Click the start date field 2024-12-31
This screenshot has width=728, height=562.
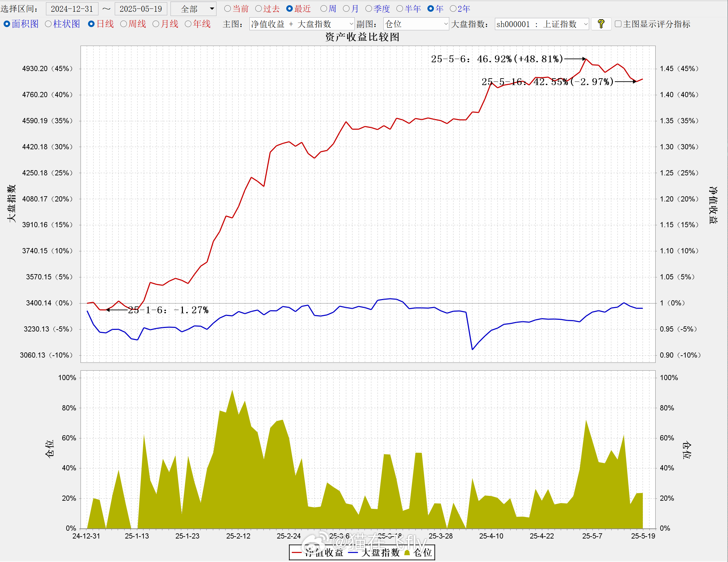coord(72,9)
